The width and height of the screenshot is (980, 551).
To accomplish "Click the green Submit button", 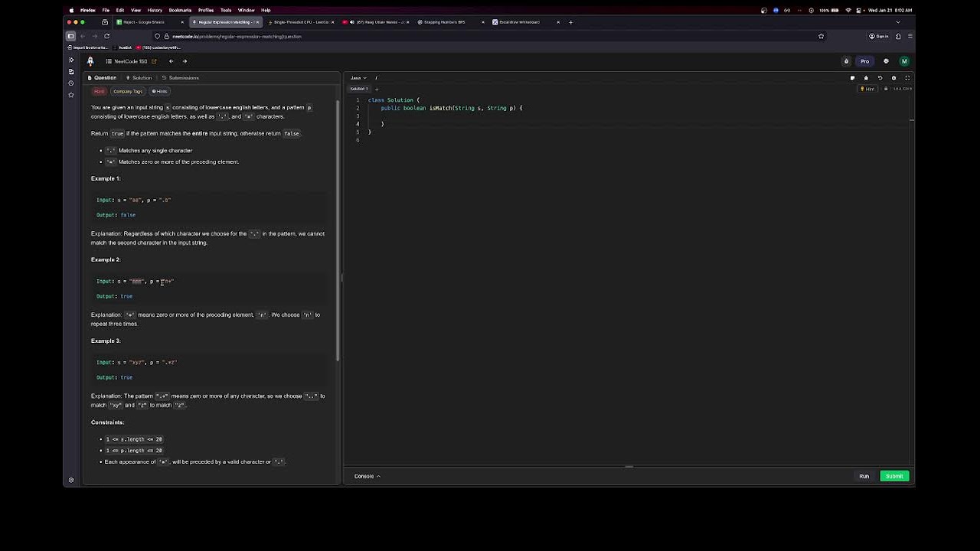I will click(x=894, y=476).
